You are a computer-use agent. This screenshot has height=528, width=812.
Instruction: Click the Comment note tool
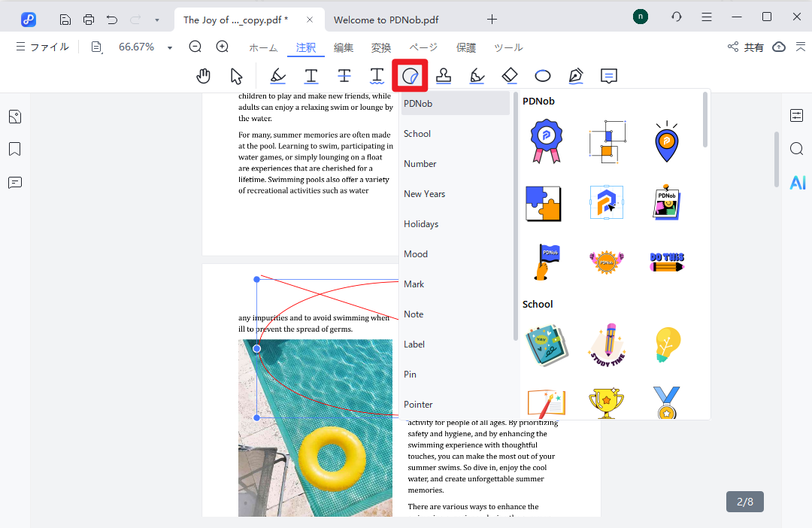609,75
